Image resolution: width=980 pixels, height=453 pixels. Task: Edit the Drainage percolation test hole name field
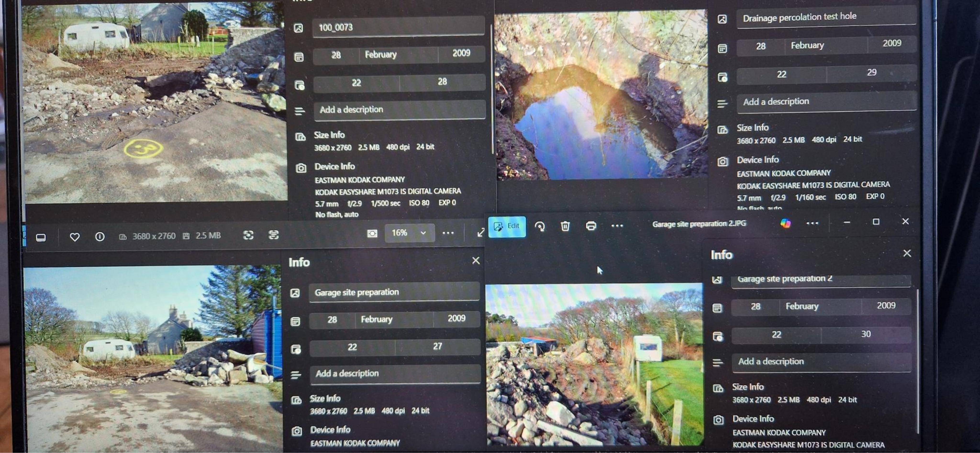(826, 17)
